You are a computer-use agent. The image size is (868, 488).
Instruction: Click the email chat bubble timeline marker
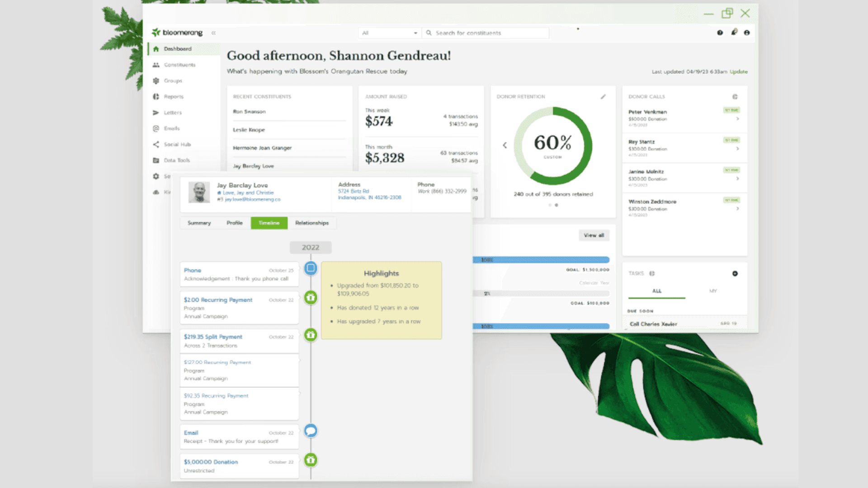coord(311,431)
